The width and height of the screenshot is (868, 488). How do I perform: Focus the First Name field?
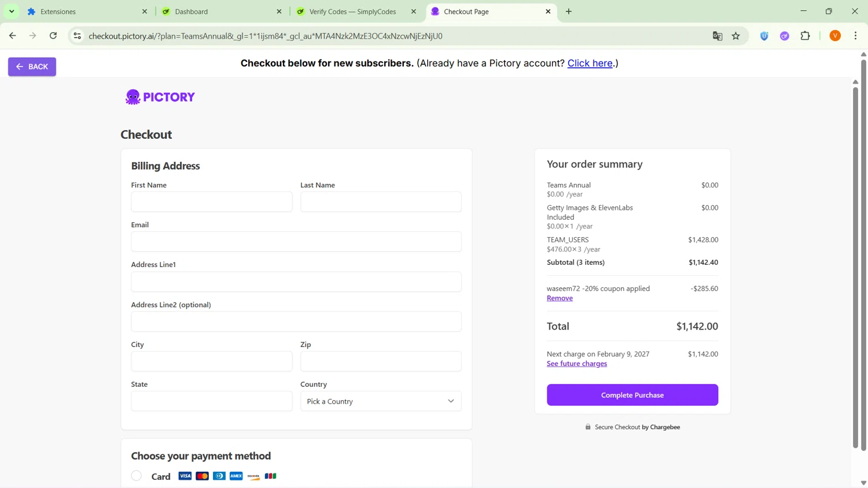pyautogui.click(x=212, y=202)
